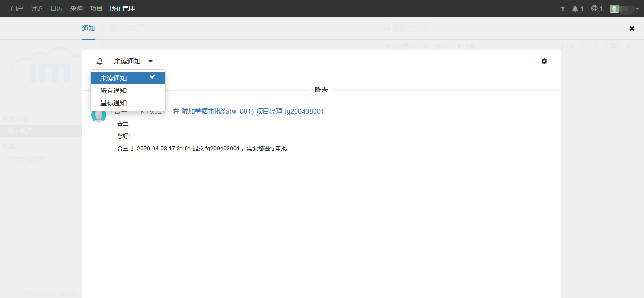Open the top bar notification bell

[578, 8]
